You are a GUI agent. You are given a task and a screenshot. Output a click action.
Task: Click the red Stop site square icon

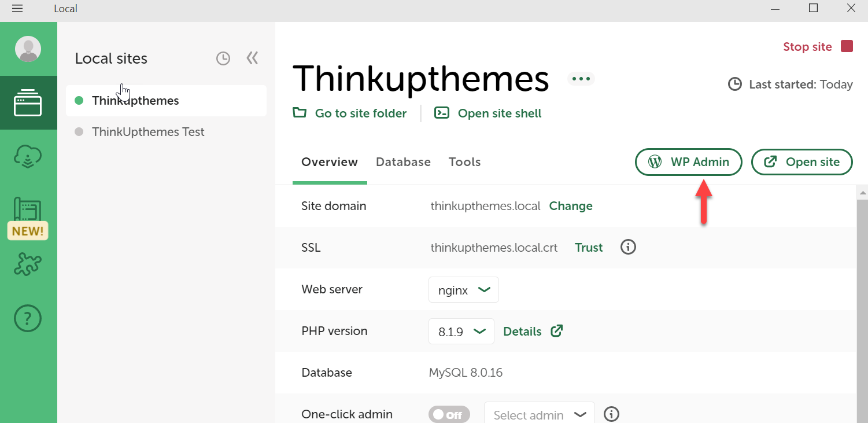(x=847, y=46)
